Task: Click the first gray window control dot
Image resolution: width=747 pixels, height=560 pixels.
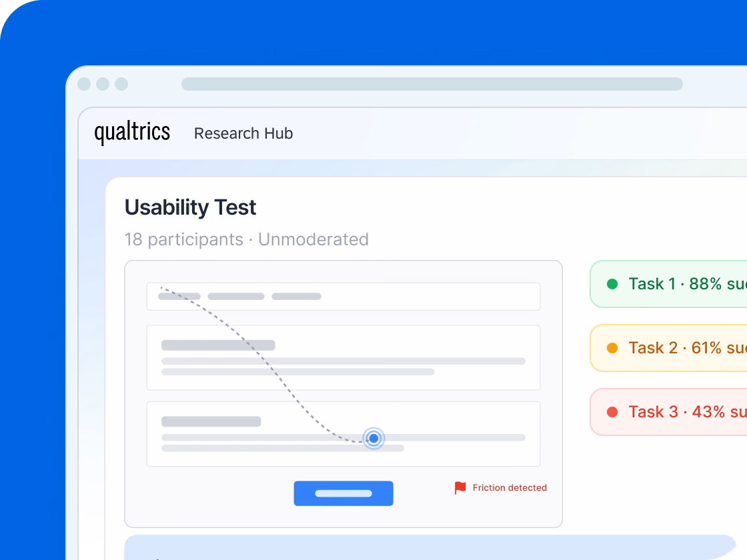Action: [x=84, y=84]
